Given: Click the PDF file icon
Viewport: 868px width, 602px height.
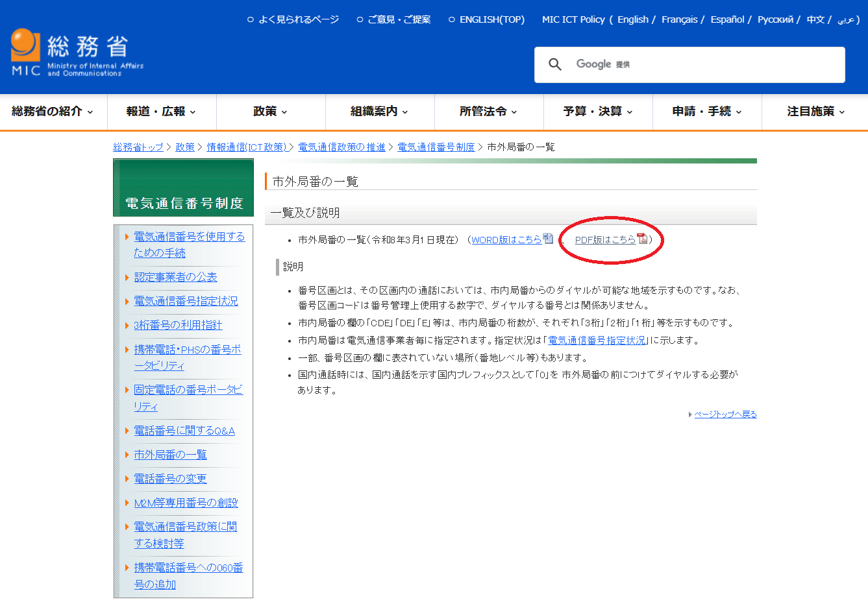Looking at the screenshot, I should click(x=642, y=239).
